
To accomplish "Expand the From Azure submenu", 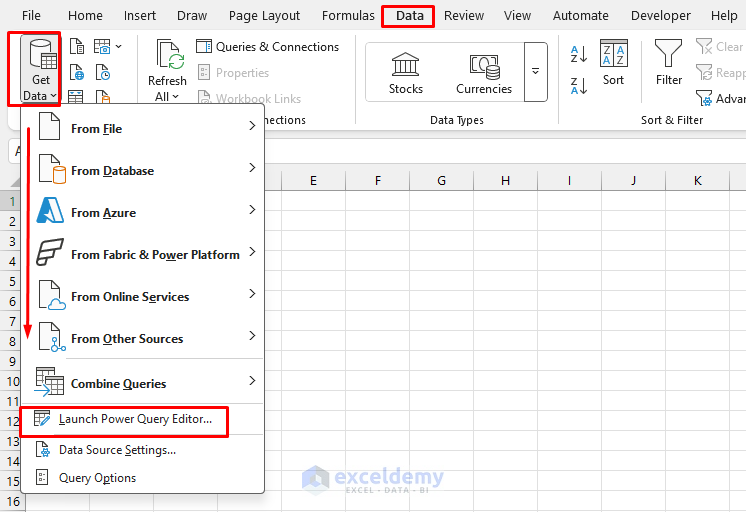I will point(143,212).
